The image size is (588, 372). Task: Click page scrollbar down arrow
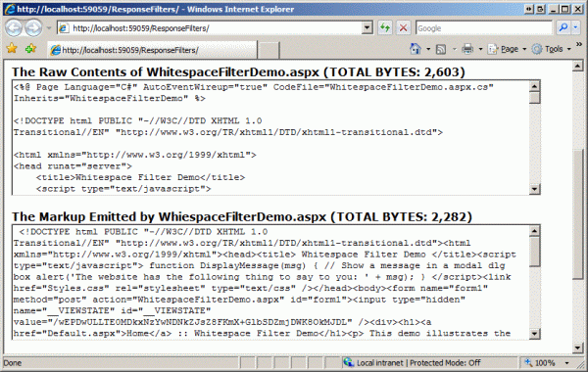[x=578, y=349]
